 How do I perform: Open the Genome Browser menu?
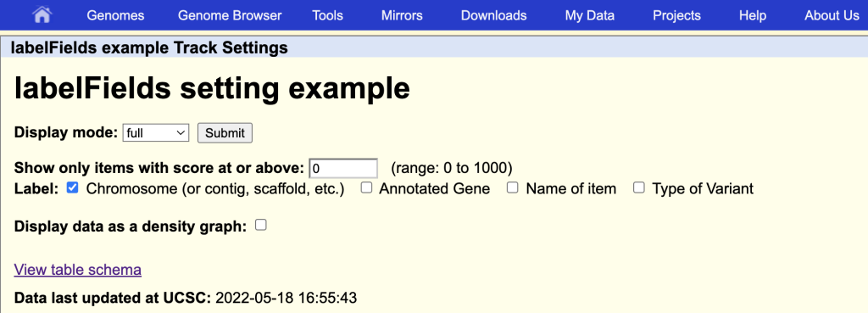(230, 15)
